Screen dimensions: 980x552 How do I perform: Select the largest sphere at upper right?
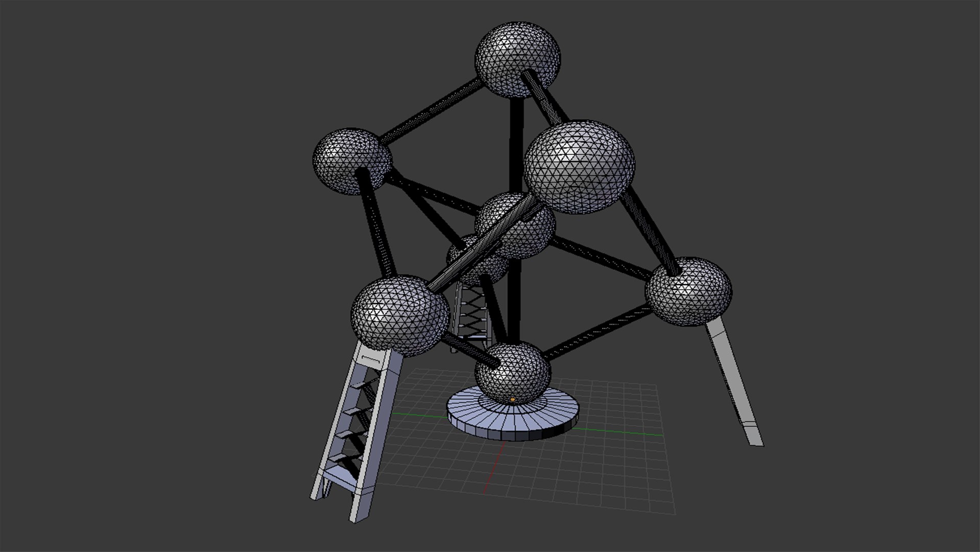point(579,167)
